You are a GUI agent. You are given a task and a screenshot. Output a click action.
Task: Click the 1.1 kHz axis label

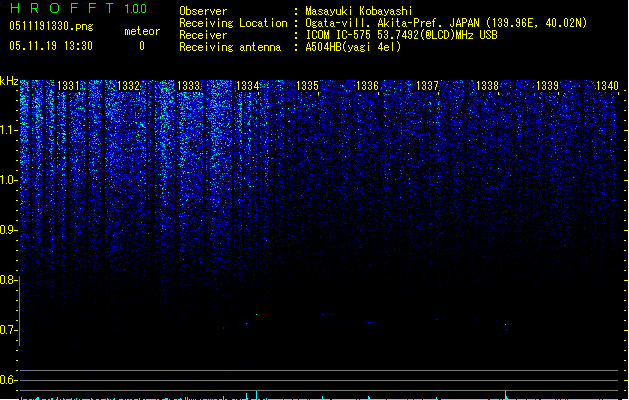tap(8, 130)
